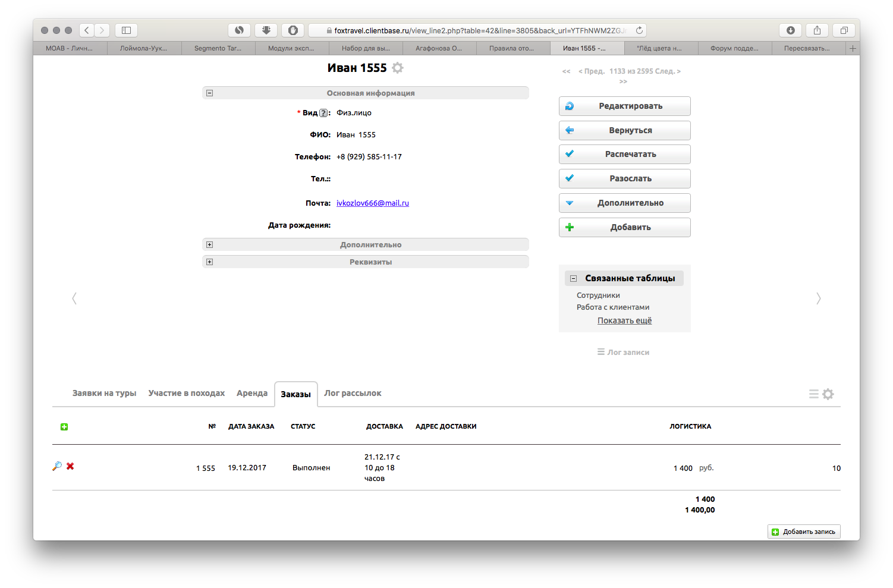The height and width of the screenshot is (588, 893).
Task: Open Сотрудники related table
Action: (x=598, y=295)
